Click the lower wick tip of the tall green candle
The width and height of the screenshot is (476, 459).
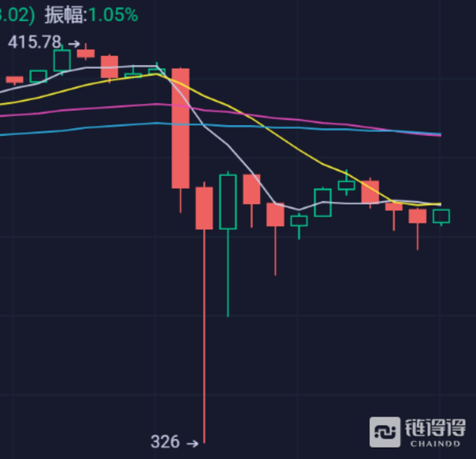click(228, 316)
